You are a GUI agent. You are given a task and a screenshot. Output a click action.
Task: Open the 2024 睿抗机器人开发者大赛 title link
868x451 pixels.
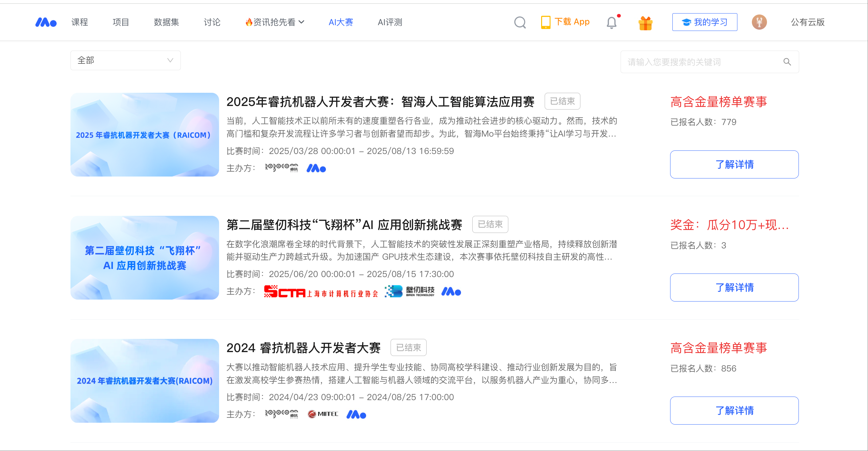[x=303, y=348]
